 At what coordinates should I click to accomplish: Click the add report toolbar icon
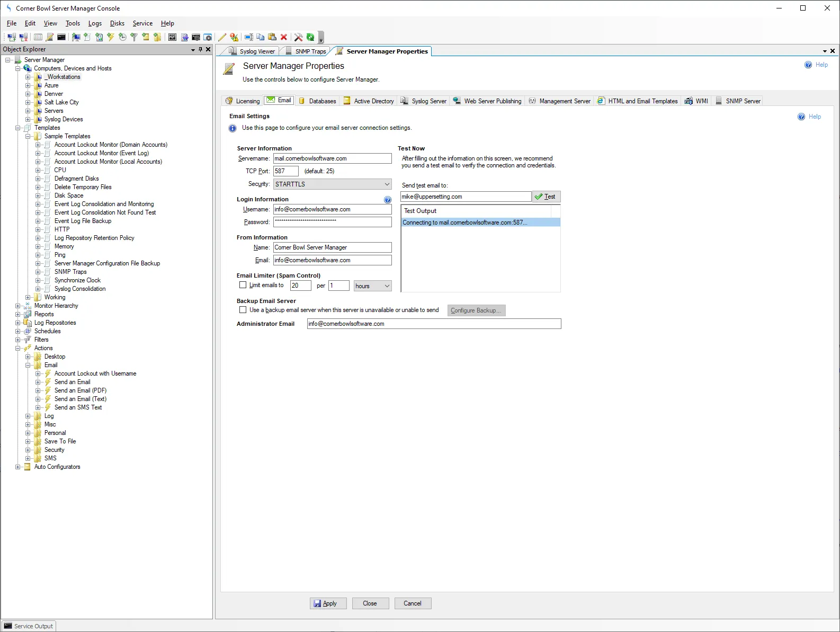99,37
